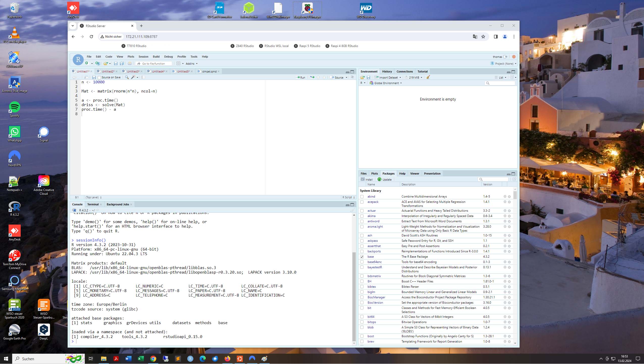Open the Session menu
The height and width of the screenshot is (364, 644).
tap(143, 57)
